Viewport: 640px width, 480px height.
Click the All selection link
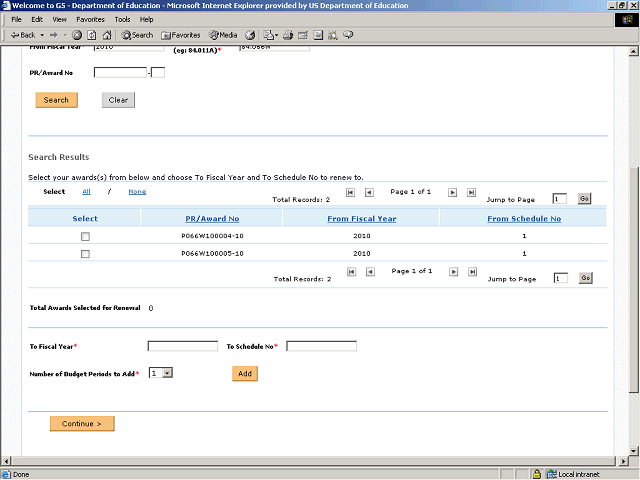86,191
